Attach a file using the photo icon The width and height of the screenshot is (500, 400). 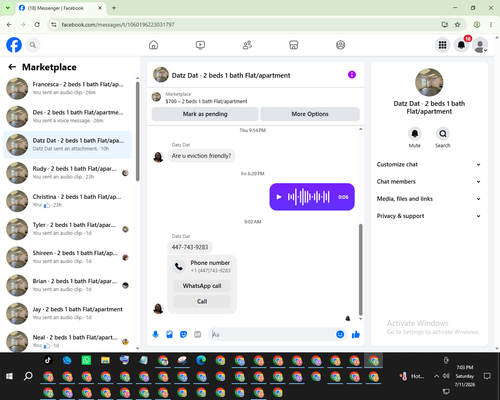tap(169, 334)
